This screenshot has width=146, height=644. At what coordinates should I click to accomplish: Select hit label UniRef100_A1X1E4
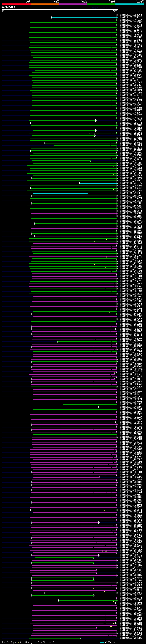(x=131, y=128)
